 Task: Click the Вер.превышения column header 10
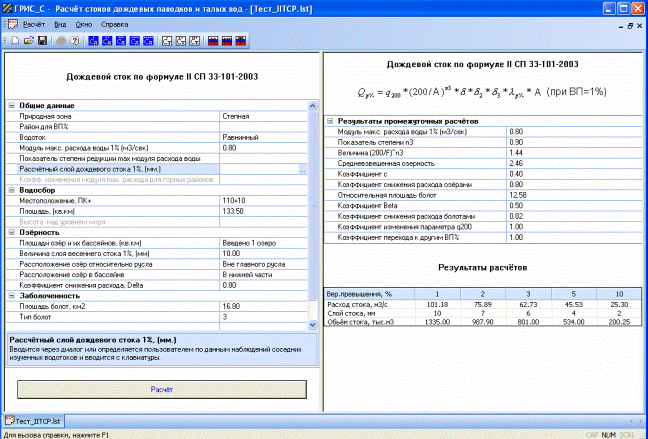619,294
